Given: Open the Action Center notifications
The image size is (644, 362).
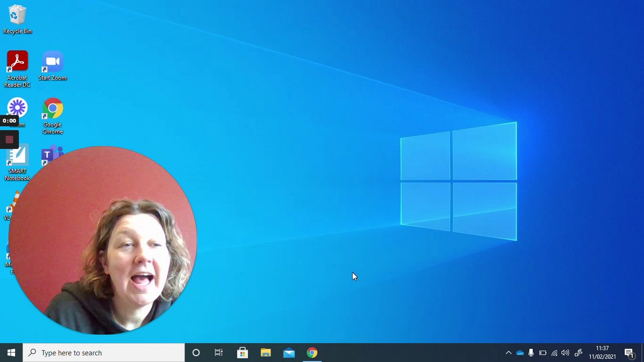Looking at the screenshot, I should 629,352.
